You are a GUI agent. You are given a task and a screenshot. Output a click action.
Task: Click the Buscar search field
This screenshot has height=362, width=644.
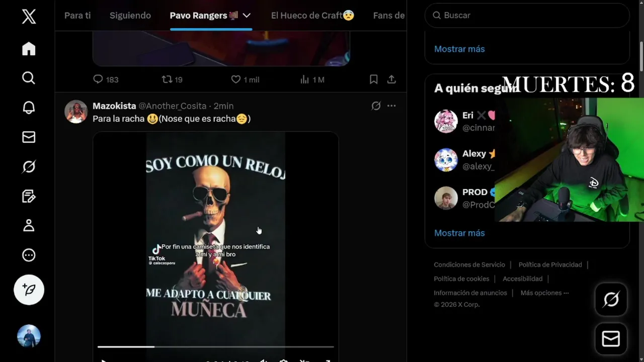527,16
